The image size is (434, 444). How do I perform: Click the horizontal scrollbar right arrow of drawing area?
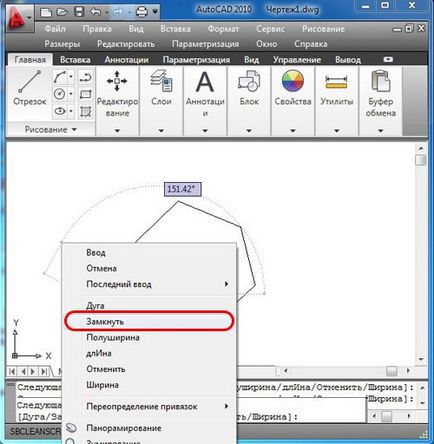(x=408, y=371)
